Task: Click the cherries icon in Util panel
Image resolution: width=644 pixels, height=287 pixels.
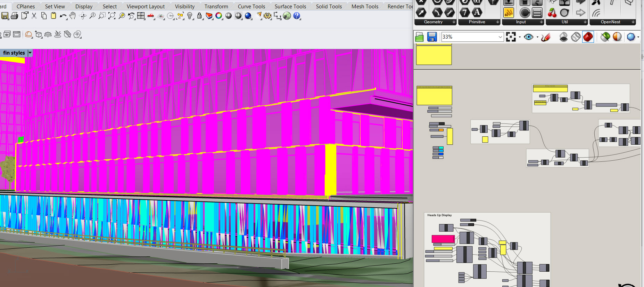Action: [552, 13]
